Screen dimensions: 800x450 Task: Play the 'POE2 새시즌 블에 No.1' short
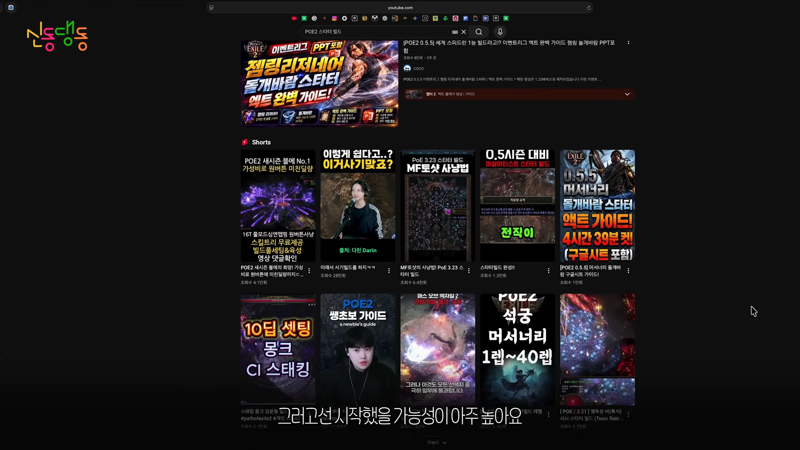[x=278, y=206]
